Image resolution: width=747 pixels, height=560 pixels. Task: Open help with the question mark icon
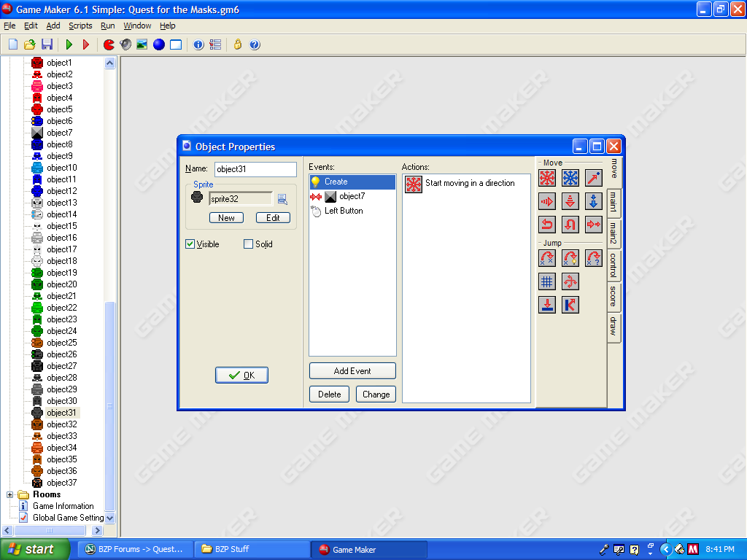[x=255, y=44]
